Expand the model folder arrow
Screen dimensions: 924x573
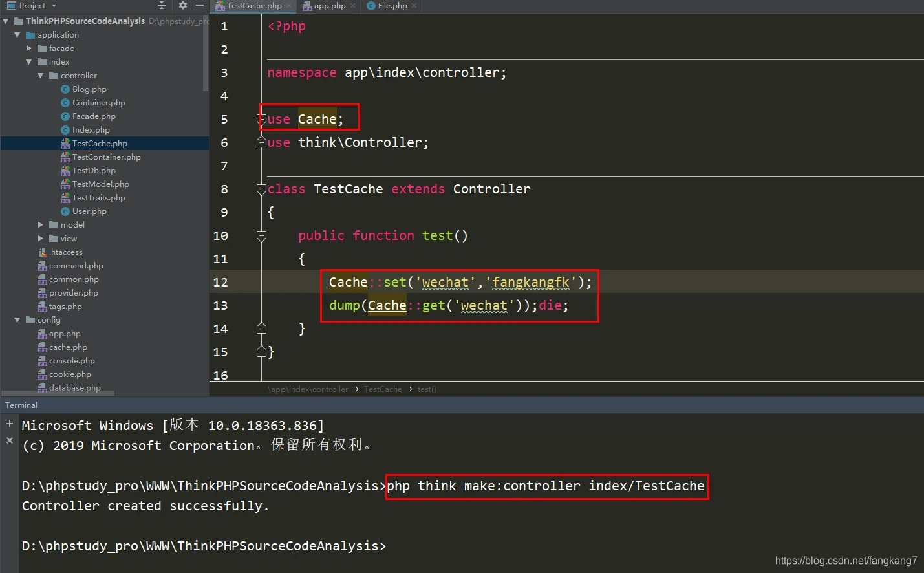tap(41, 225)
